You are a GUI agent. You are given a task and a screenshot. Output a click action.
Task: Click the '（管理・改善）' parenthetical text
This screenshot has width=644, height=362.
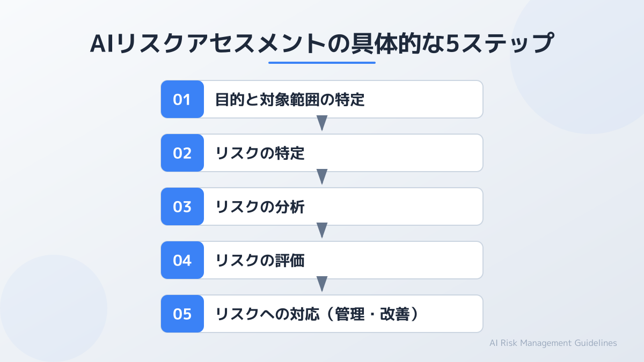point(365,314)
